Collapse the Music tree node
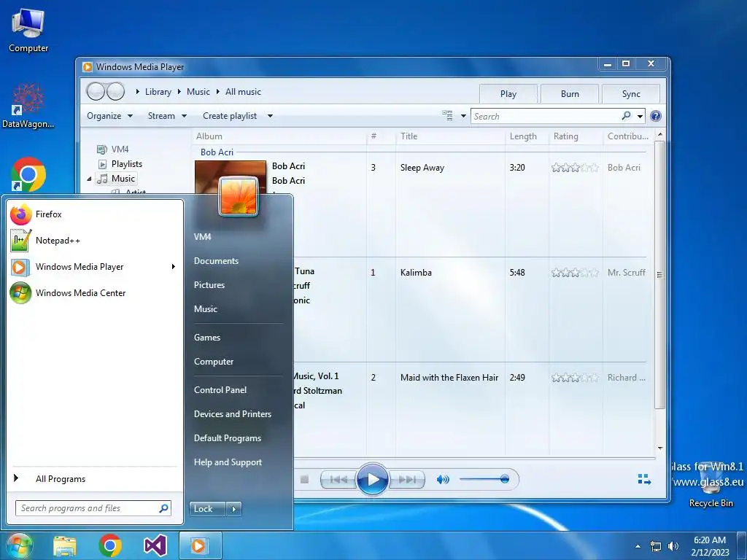Viewport: 747px width, 560px height. click(x=89, y=179)
